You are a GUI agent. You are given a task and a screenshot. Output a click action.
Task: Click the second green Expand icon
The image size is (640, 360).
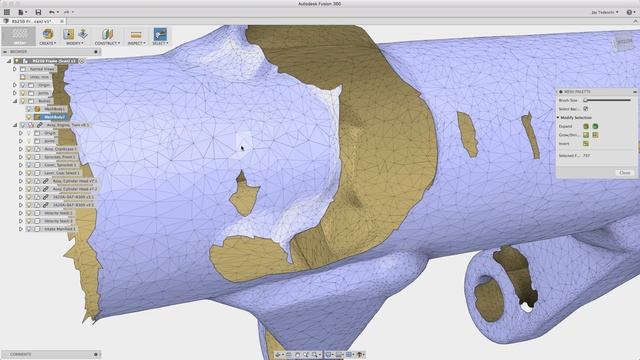595,126
